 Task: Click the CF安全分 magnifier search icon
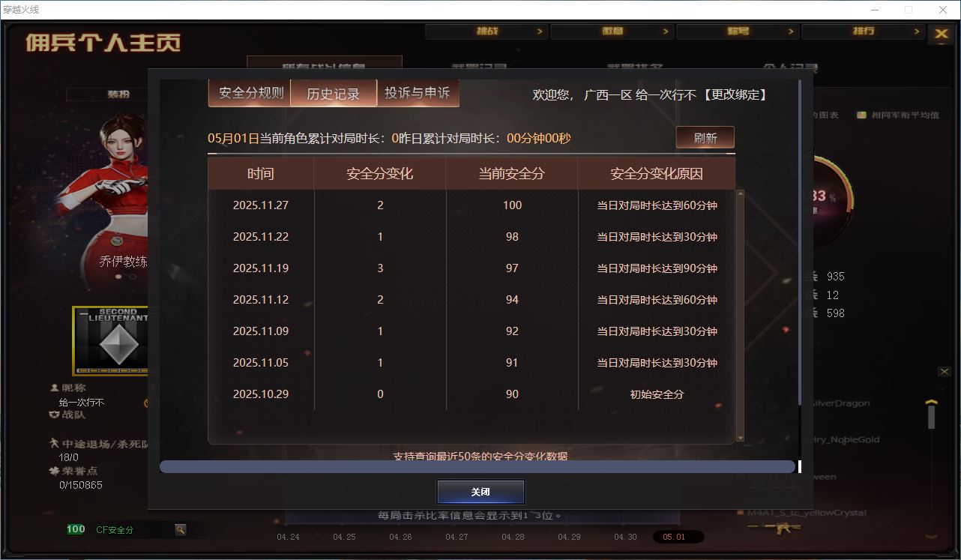coord(180,529)
